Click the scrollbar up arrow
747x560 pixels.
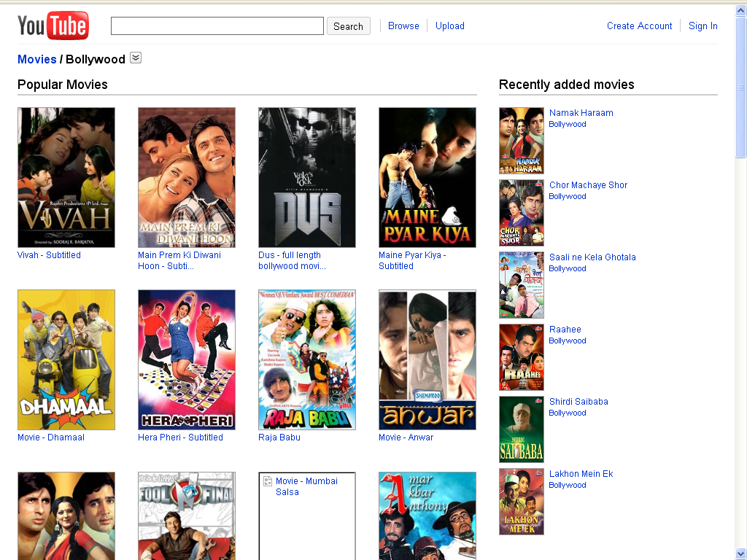click(741, 10)
